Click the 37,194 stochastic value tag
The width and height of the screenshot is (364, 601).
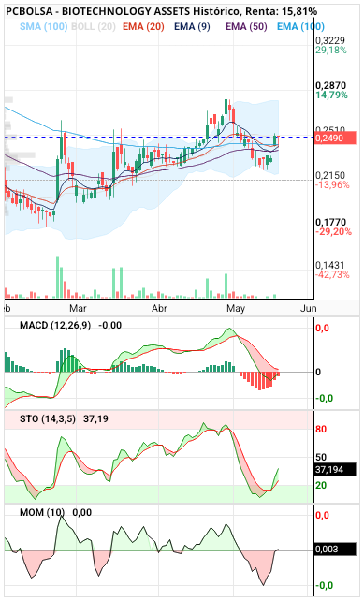[x=335, y=470]
